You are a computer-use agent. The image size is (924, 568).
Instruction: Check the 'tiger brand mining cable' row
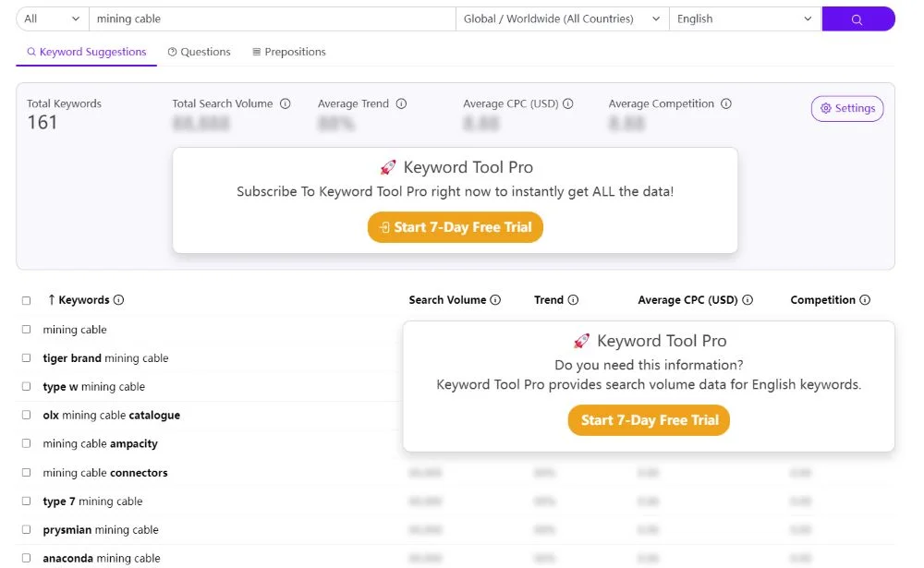[x=26, y=358]
